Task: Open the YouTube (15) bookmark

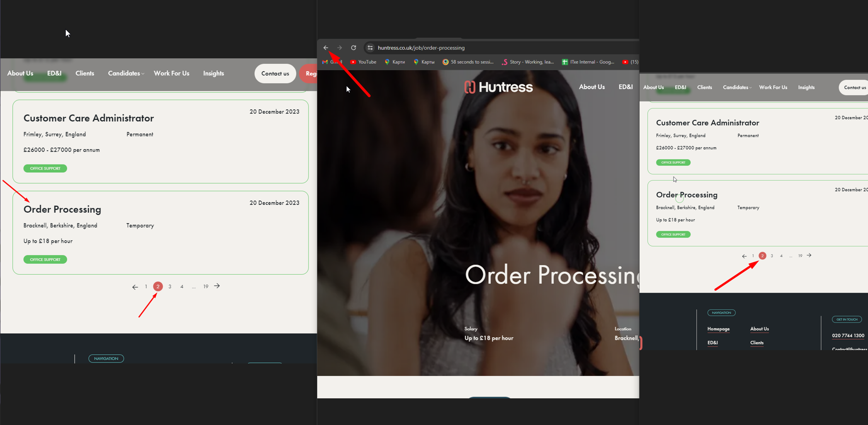Action: click(x=630, y=62)
